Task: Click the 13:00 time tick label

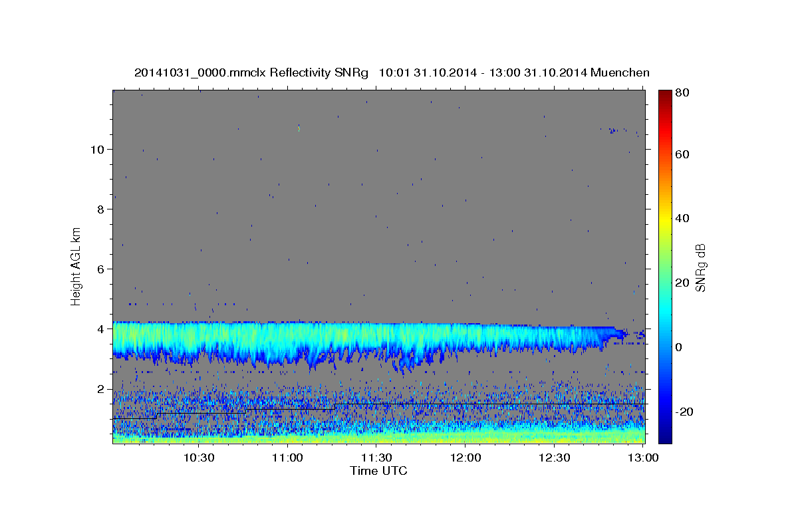Action: [x=642, y=458]
